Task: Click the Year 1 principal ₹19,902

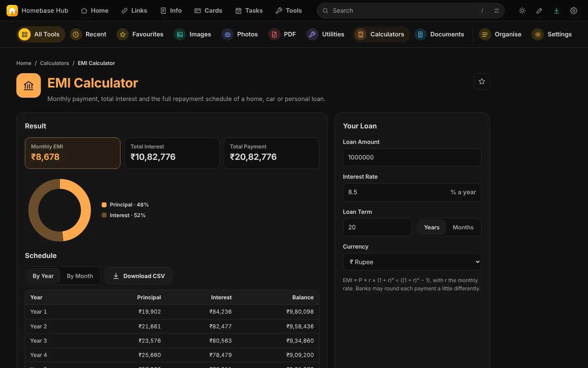Action: point(149,312)
